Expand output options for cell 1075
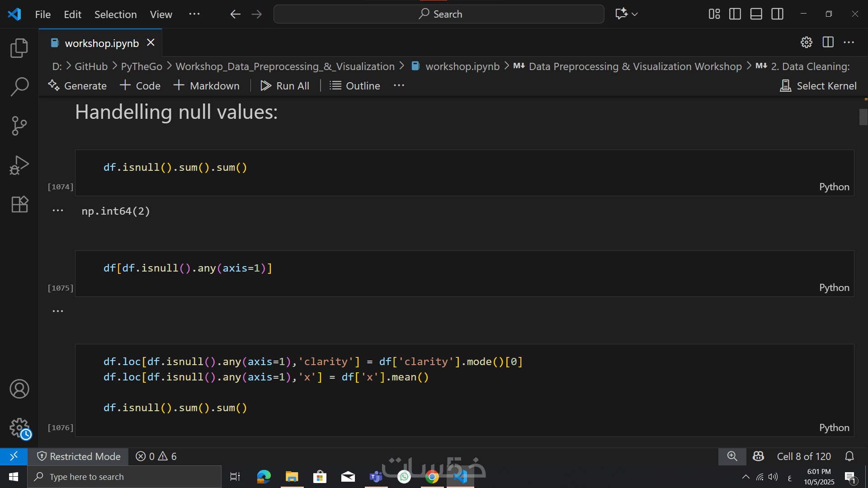 click(58, 311)
